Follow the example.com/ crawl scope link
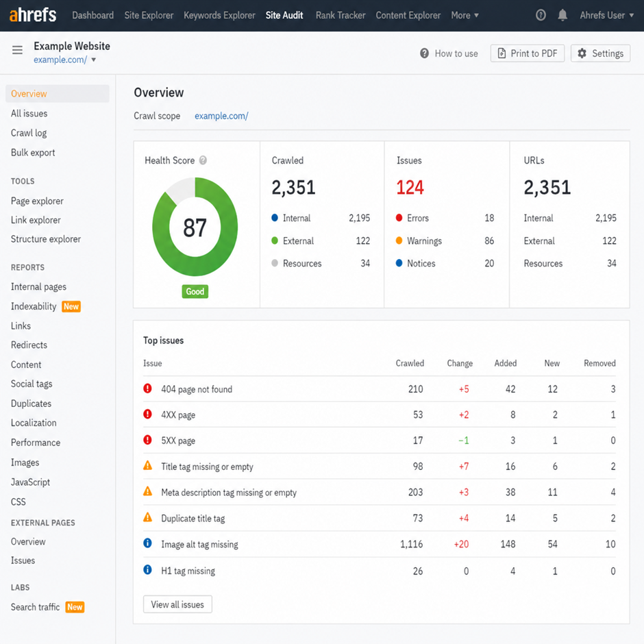 [221, 116]
